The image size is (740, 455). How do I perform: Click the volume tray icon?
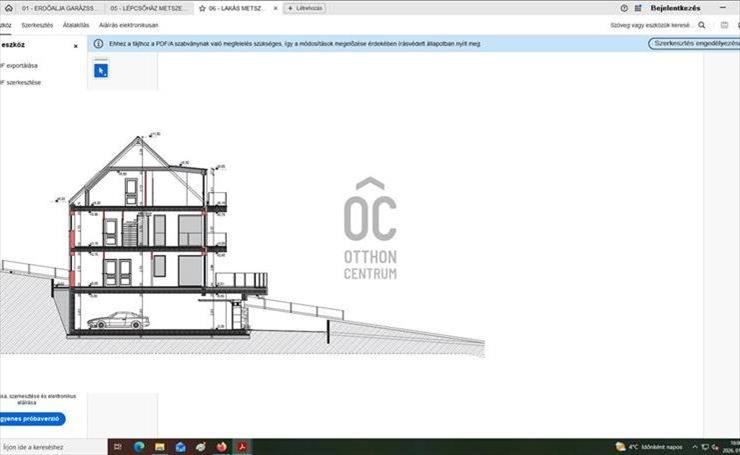tap(715, 447)
